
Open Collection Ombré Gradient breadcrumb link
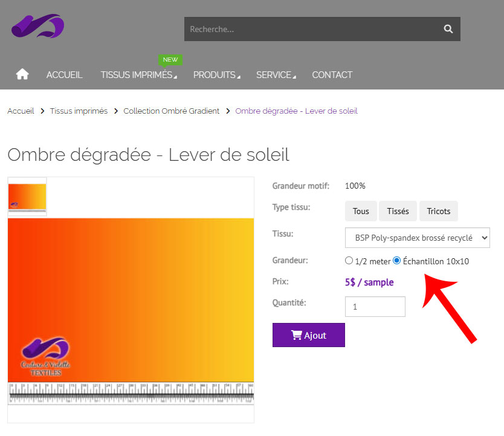tap(172, 111)
